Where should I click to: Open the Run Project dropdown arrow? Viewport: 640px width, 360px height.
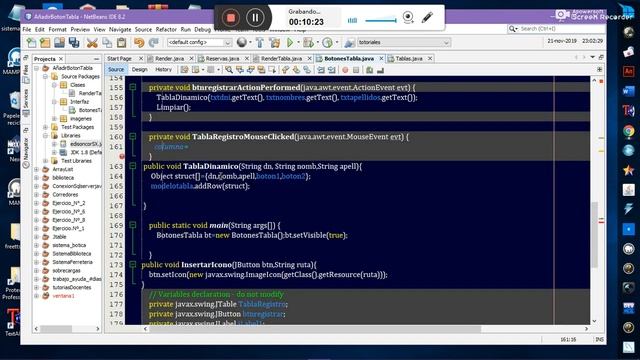pos(298,42)
